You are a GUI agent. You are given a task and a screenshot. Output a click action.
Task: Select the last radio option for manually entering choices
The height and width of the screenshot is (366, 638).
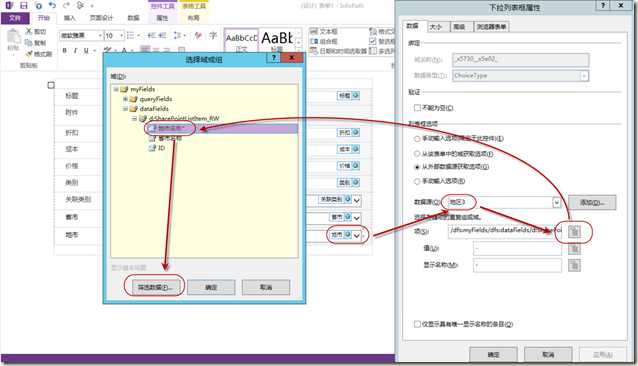417,181
